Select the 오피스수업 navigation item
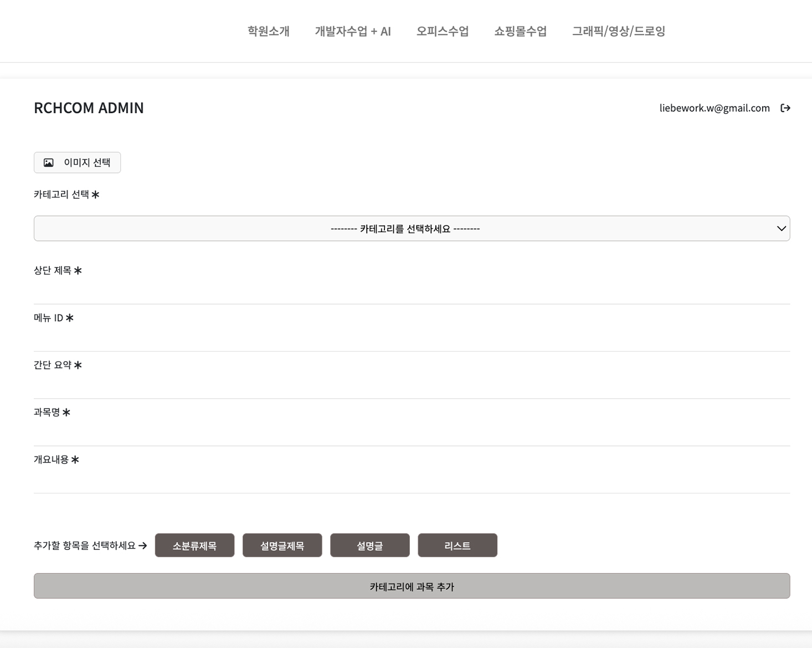The height and width of the screenshot is (648, 812). [x=442, y=32]
